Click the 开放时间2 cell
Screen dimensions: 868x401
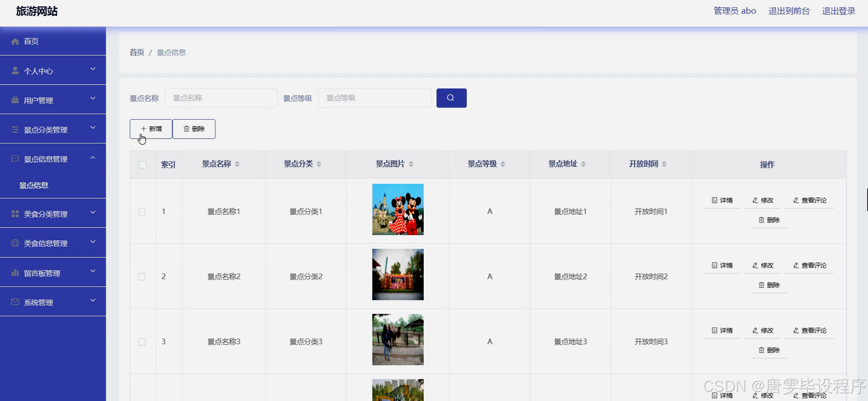point(651,277)
